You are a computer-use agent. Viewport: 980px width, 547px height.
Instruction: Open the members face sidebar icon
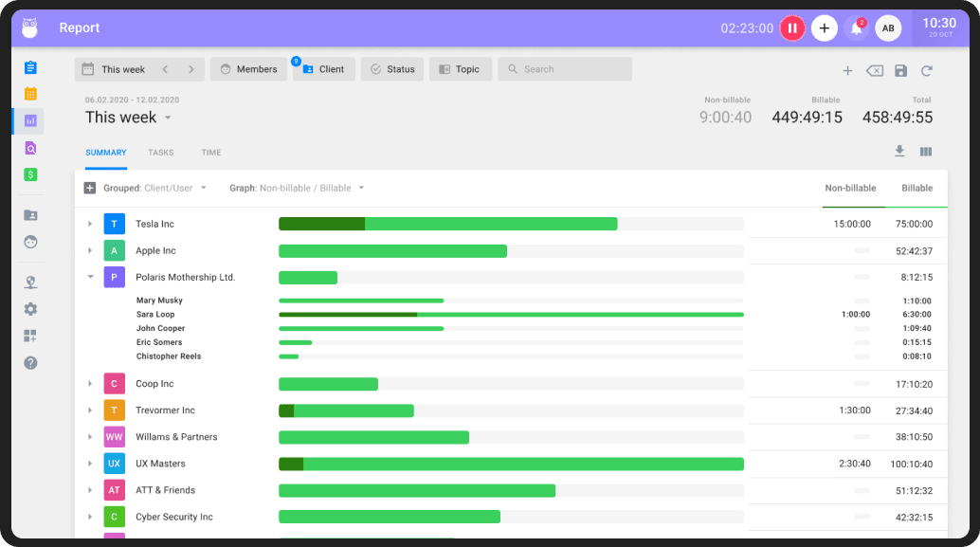pyautogui.click(x=30, y=242)
